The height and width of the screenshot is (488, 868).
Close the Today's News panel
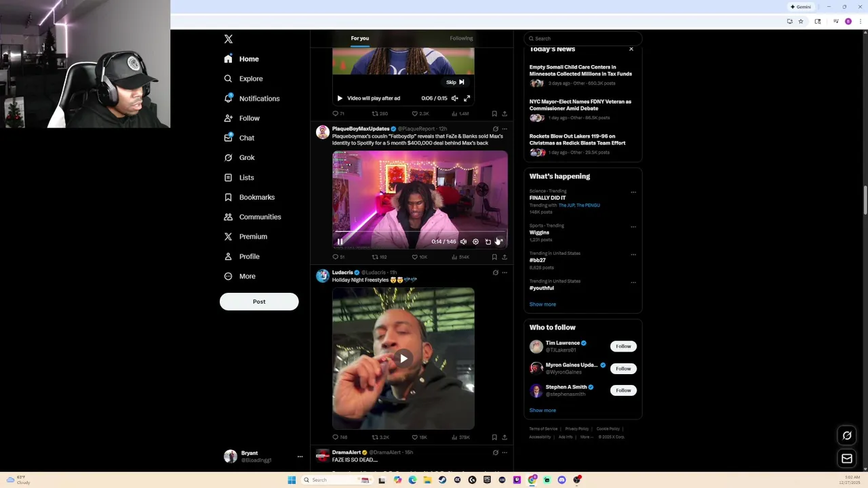(631, 49)
